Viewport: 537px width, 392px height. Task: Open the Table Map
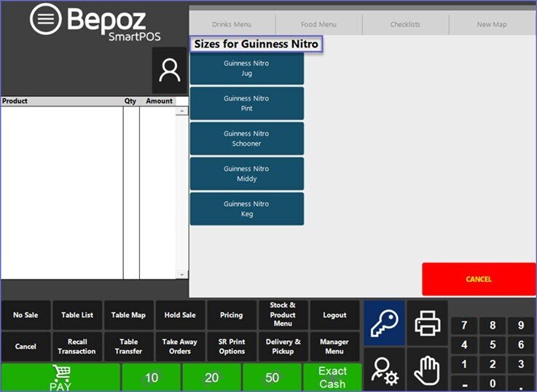(x=128, y=315)
